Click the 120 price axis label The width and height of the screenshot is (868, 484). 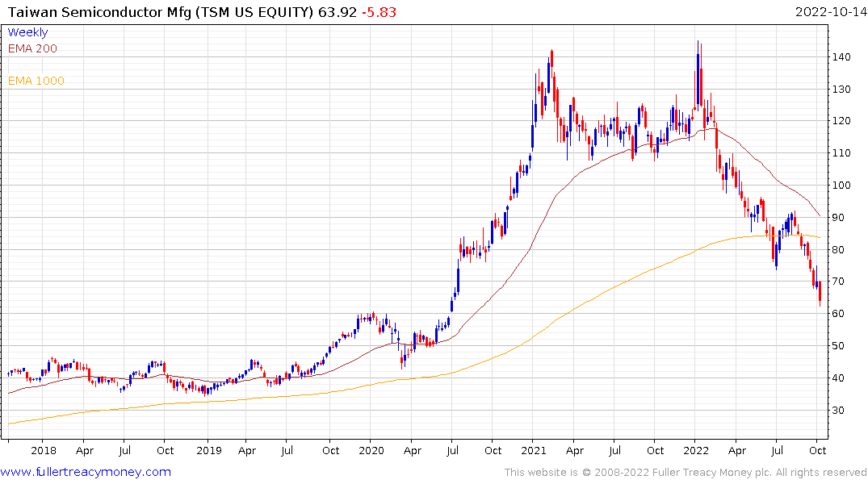(x=841, y=121)
